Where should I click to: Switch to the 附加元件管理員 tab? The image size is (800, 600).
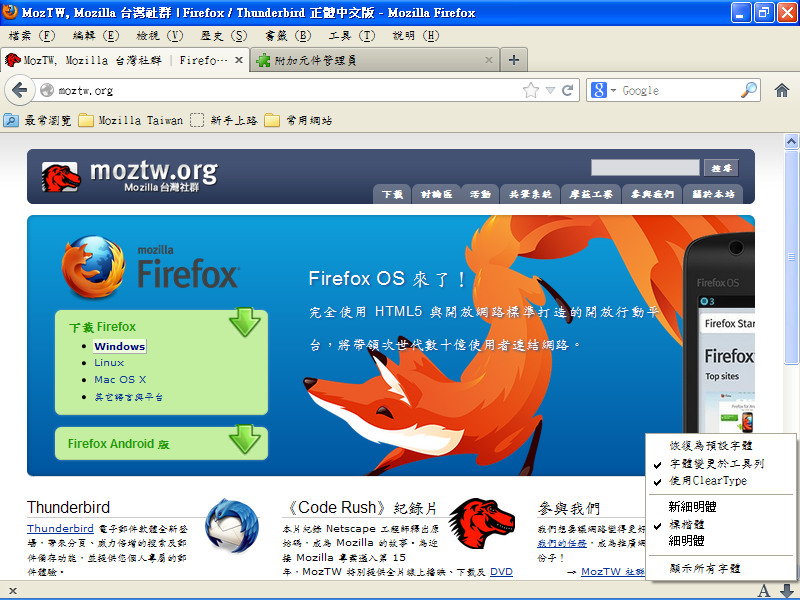tap(370, 60)
